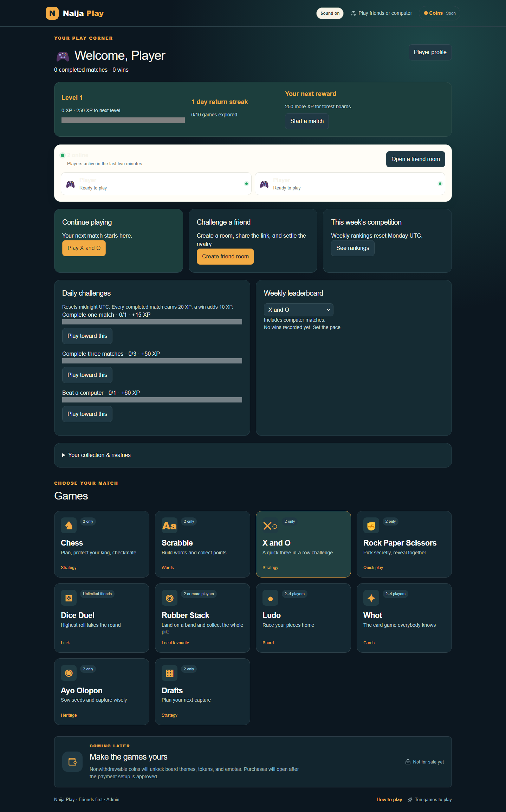This screenshot has height=812, width=506.
Task: Click the Naija Play brand title
Action: click(83, 13)
